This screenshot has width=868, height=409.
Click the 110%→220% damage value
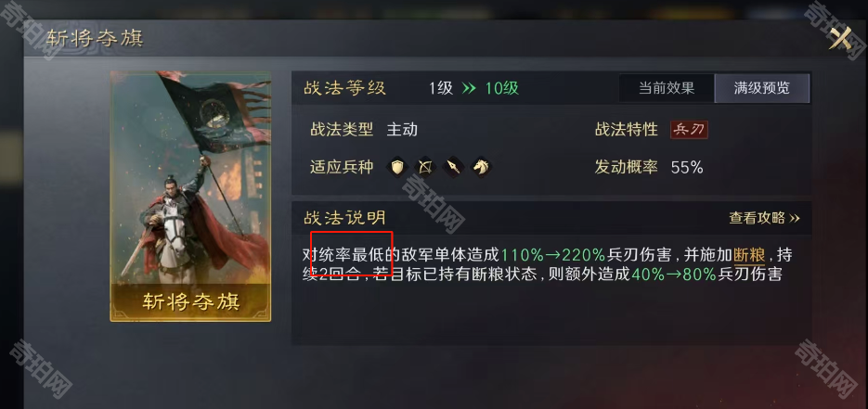[553, 255]
